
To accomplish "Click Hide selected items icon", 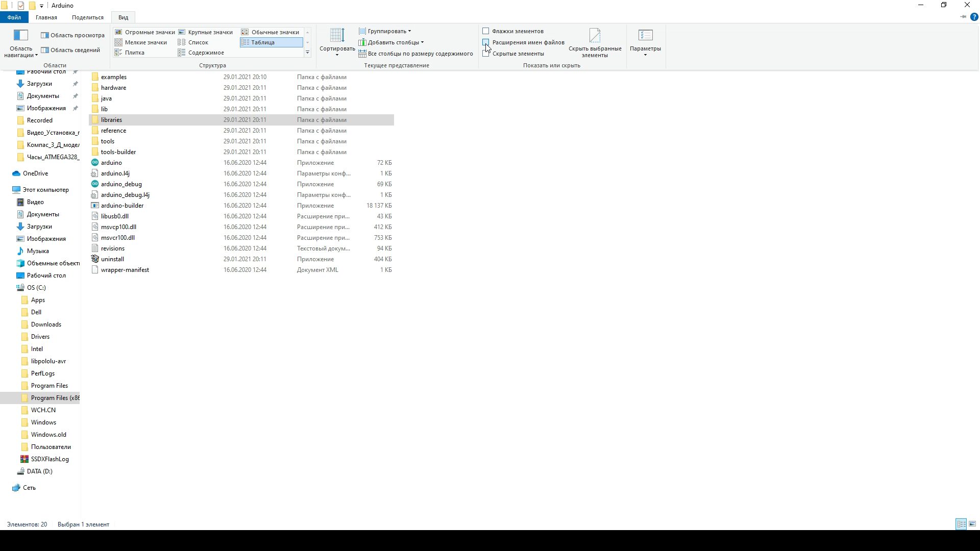I will point(595,35).
